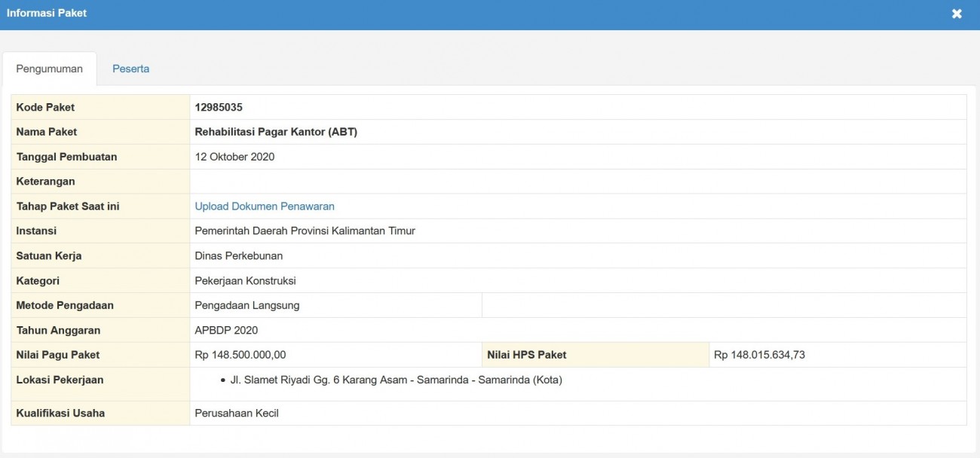Click the creation date 12 Oktober 2020
980x458 pixels.
coord(234,157)
